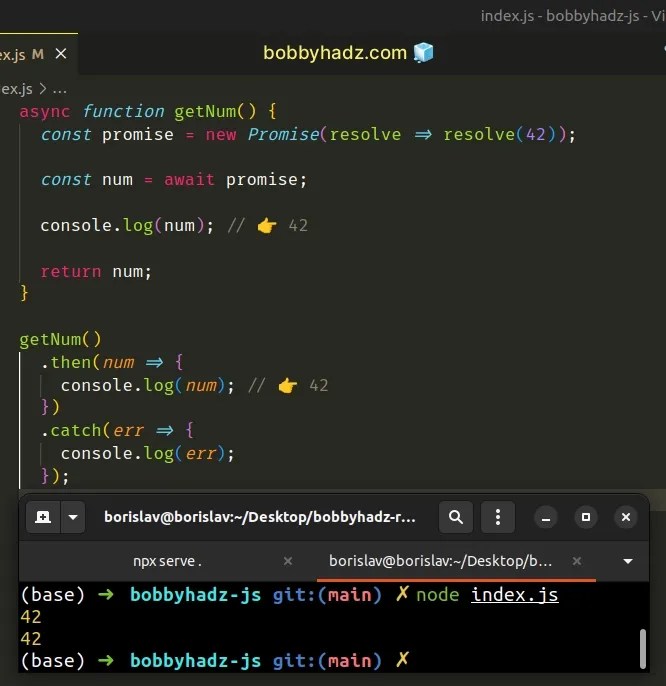This screenshot has width=666, height=686.
Task: Minimize the terminal window
Action: (546, 518)
